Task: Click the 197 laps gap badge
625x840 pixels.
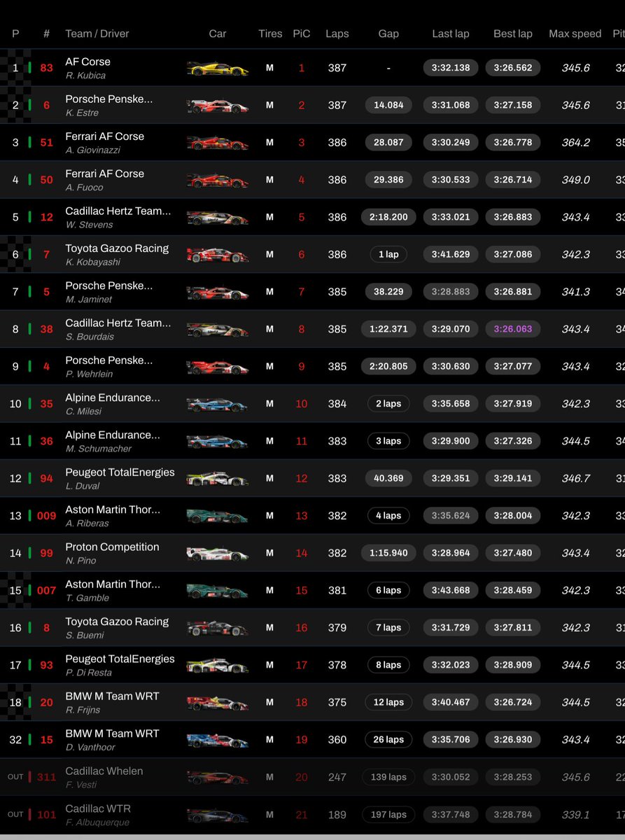Action: (x=388, y=814)
